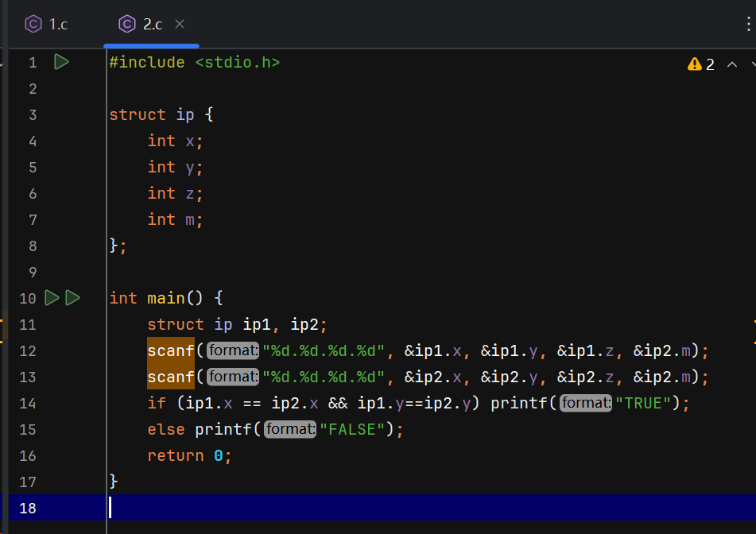The width and height of the screenshot is (756, 534).
Task: Open the editor tabs three-dot options menu
Action: 749,24
